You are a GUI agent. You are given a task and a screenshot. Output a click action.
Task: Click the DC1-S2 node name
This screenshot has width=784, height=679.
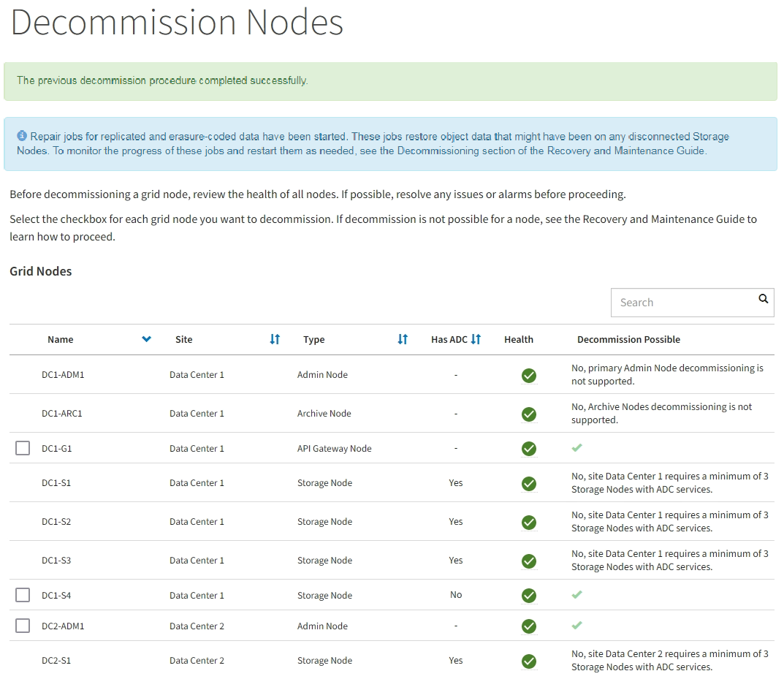click(x=56, y=522)
